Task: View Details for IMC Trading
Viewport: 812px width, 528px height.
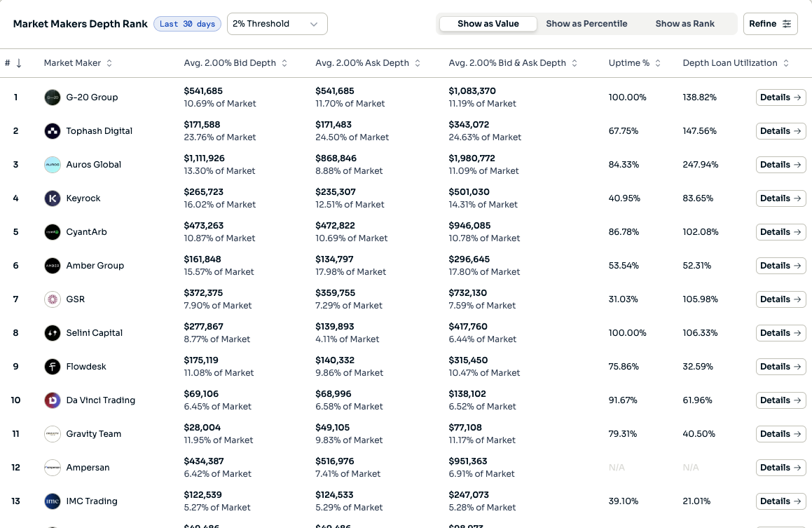Action: point(780,501)
